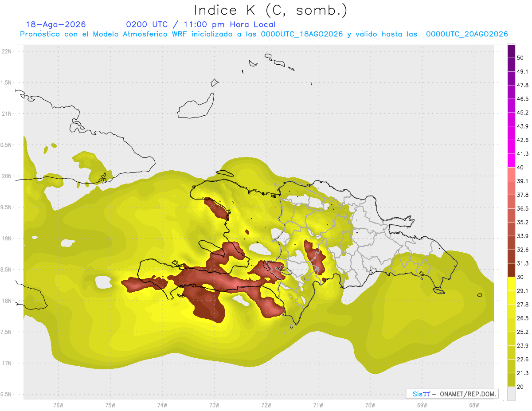Click the 76W longitude label
Viewport: 532px width, 411px height.
tap(58, 405)
